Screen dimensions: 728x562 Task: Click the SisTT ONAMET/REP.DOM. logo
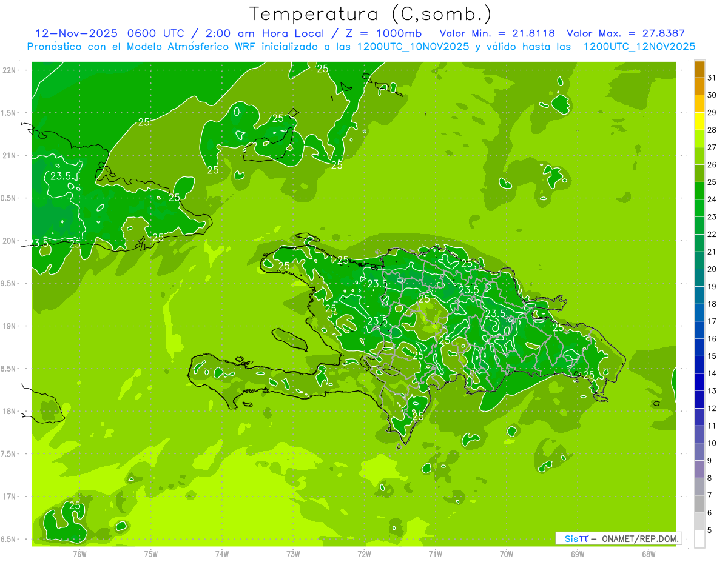(618, 538)
